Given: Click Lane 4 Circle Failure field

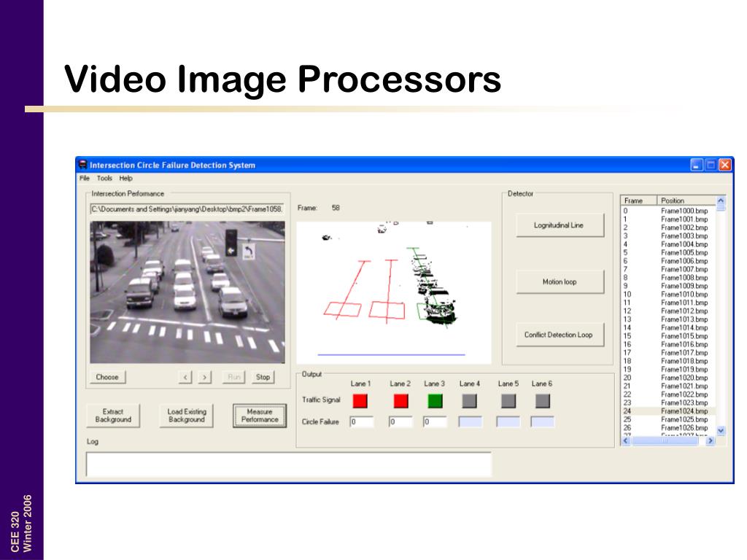Looking at the screenshot, I should point(471,421).
